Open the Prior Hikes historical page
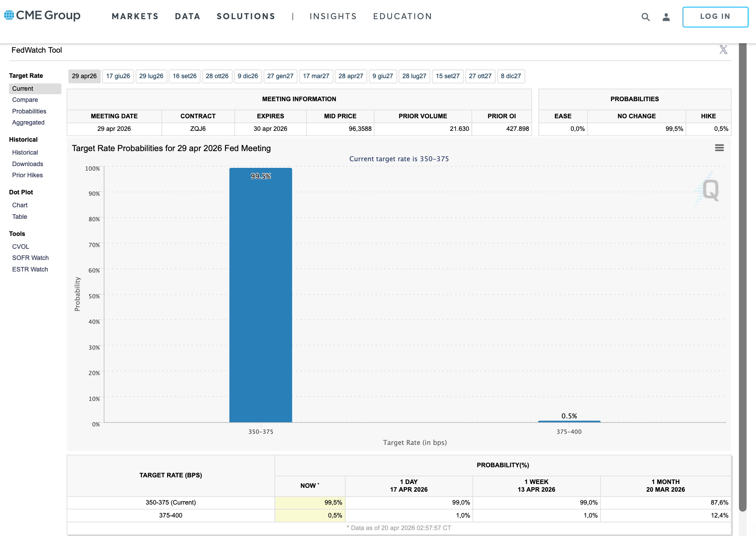 [x=27, y=175]
